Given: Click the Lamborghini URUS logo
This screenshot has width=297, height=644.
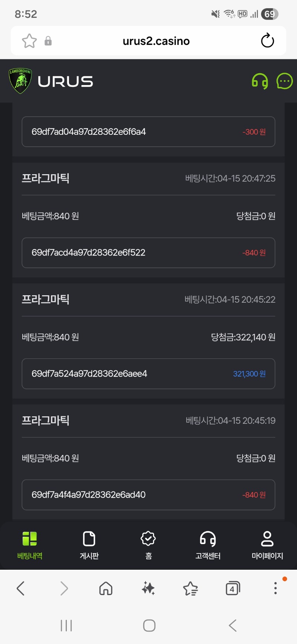Looking at the screenshot, I should 51,81.
